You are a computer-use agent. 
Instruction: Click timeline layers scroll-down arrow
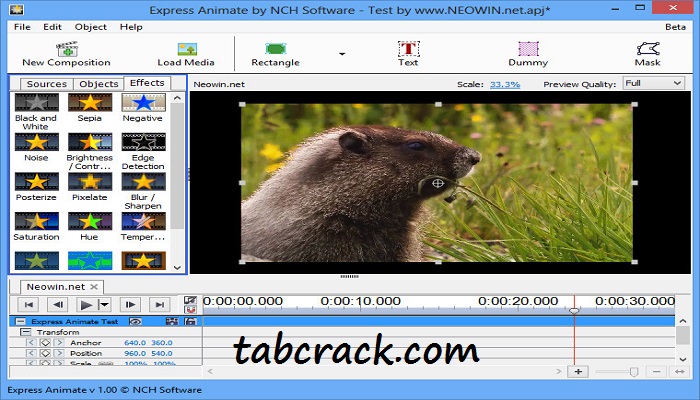point(683,359)
